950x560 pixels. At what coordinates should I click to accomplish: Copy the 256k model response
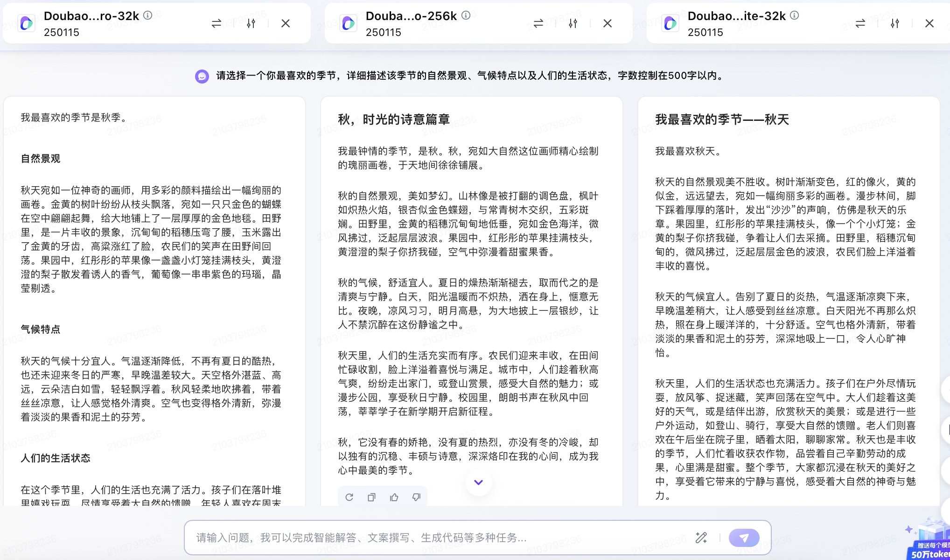[x=371, y=497]
